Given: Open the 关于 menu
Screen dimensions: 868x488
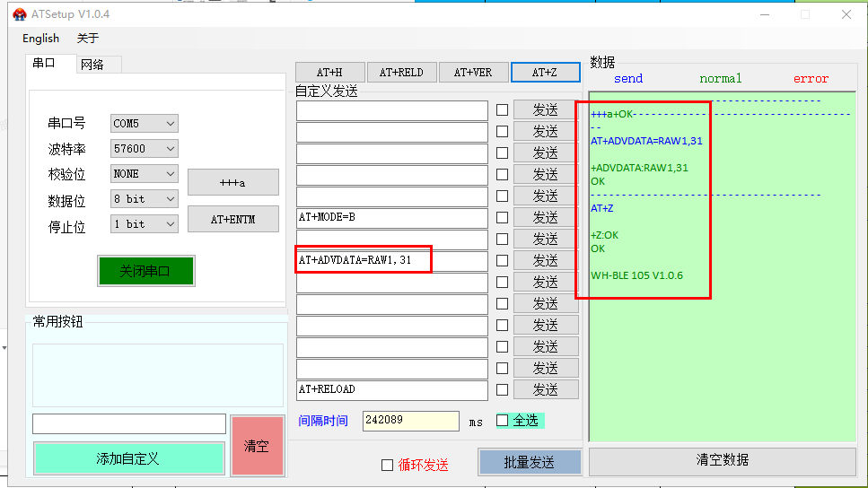Looking at the screenshot, I should tap(87, 39).
